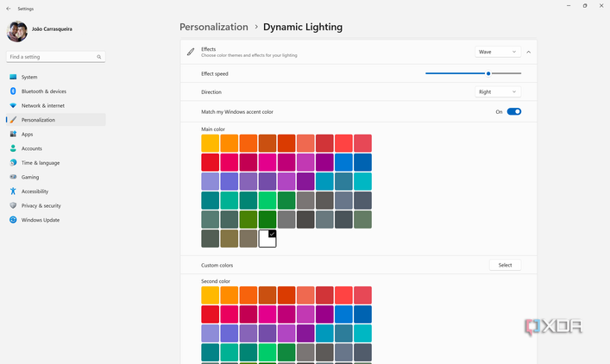Select white checked Main color swatch
The image size is (610, 364).
click(267, 238)
